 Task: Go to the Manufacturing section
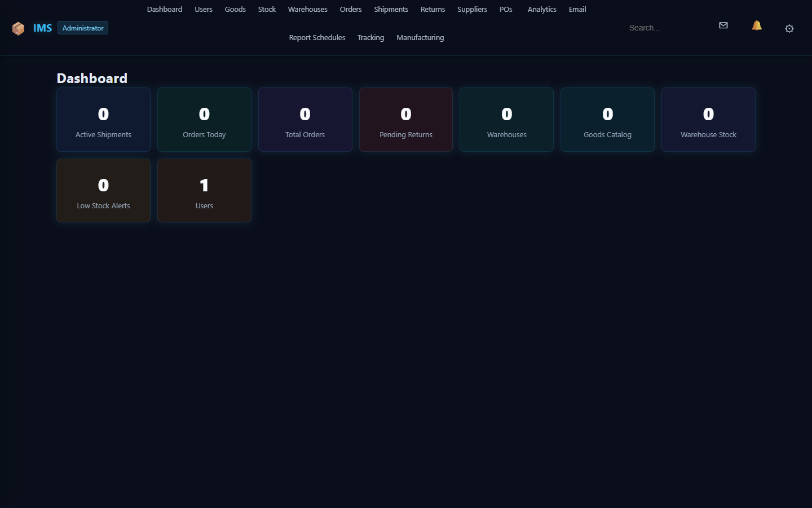pos(420,37)
